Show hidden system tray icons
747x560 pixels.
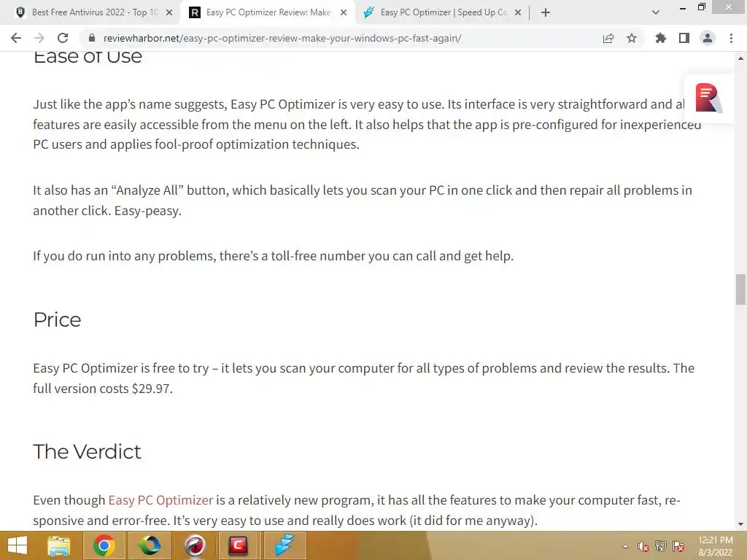coord(625,546)
